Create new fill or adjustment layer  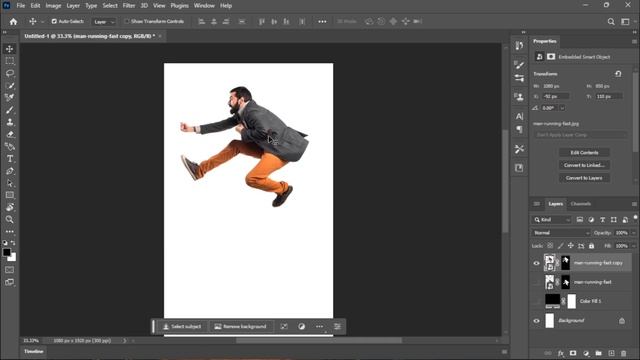pyautogui.click(x=586, y=353)
